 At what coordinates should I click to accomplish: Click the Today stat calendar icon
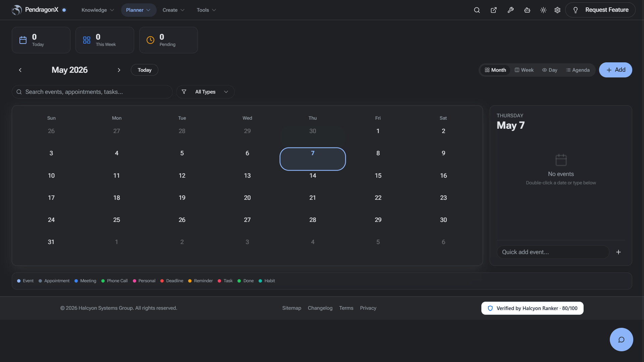pyautogui.click(x=23, y=40)
